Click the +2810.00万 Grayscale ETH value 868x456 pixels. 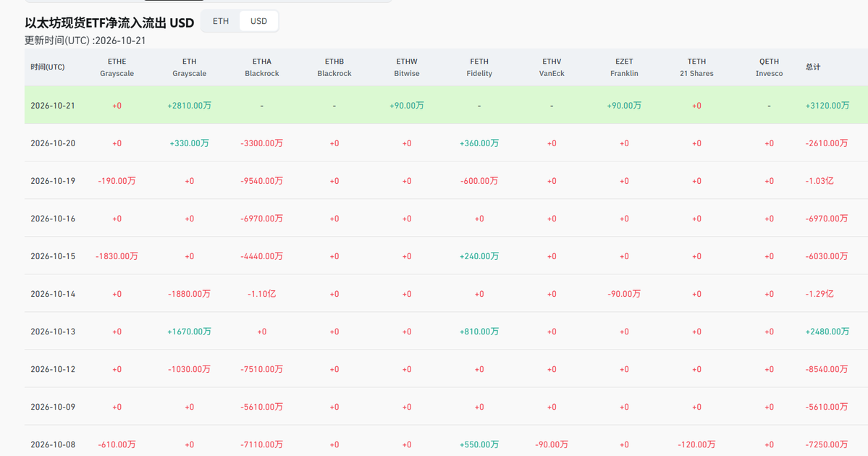click(190, 106)
